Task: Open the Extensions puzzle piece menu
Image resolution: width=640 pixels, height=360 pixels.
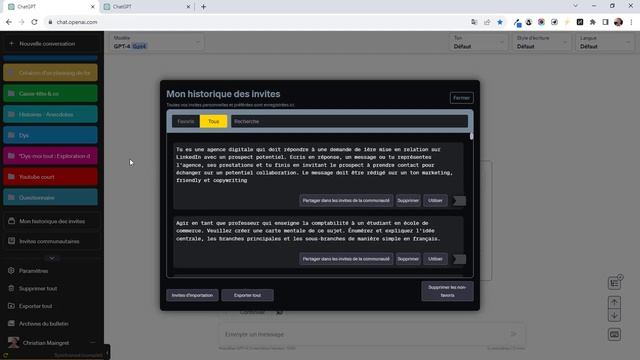Action: click(593, 22)
